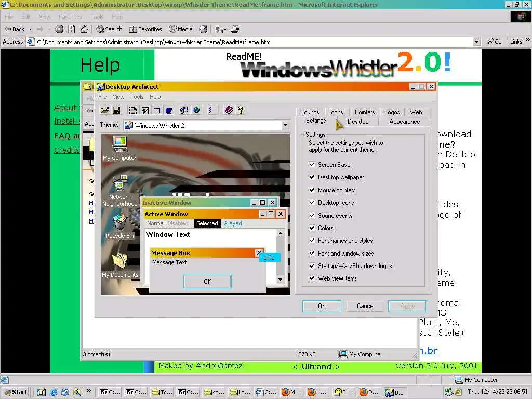This screenshot has width=532, height=399.
Task: Toggle the Colors checkbox
Action: (x=312, y=228)
